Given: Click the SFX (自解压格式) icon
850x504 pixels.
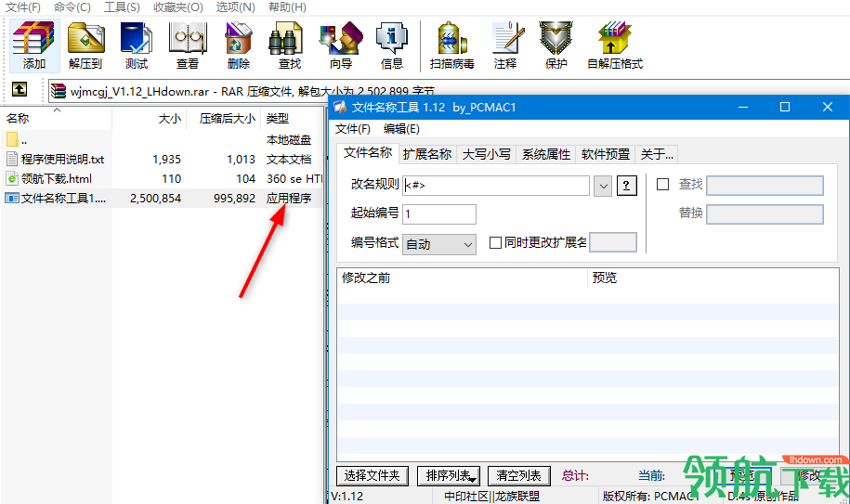Looking at the screenshot, I should (615, 45).
